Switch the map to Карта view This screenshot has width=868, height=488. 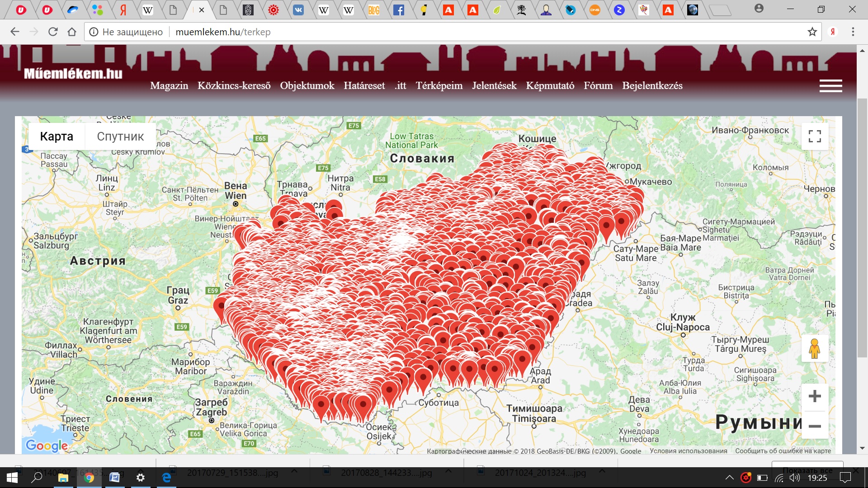click(x=57, y=136)
